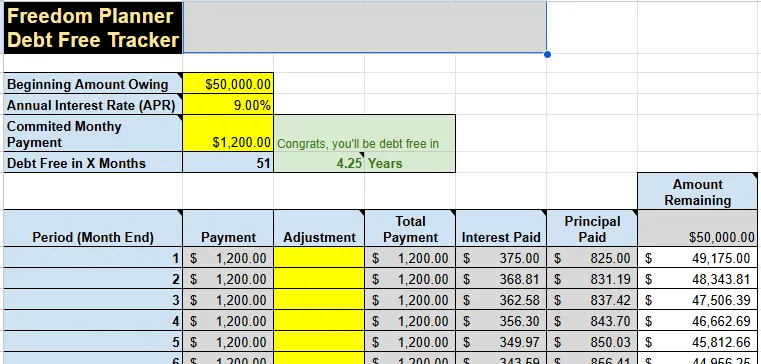Select the Payment column header
This screenshot has width=761, height=364.
[x=228, y=228]
